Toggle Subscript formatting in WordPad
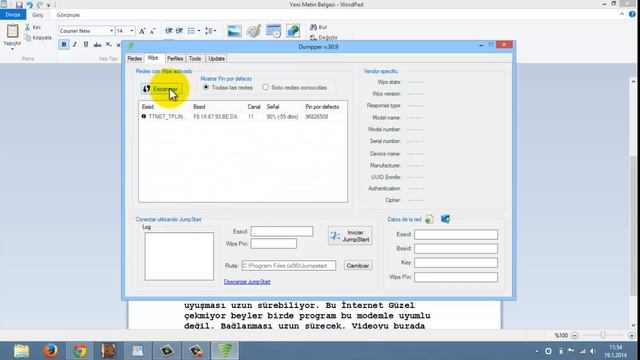The height and width of the screenshot is (360, 640). click(x=109, y=44)
